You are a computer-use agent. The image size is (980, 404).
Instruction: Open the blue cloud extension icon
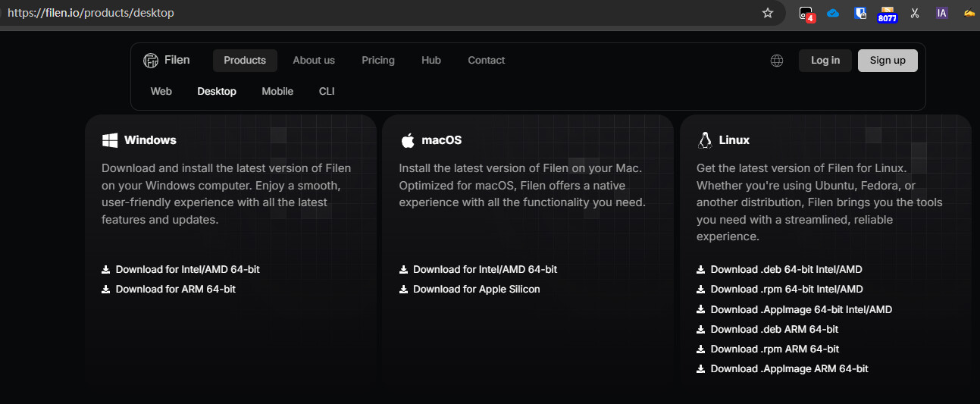coord(833,13)
